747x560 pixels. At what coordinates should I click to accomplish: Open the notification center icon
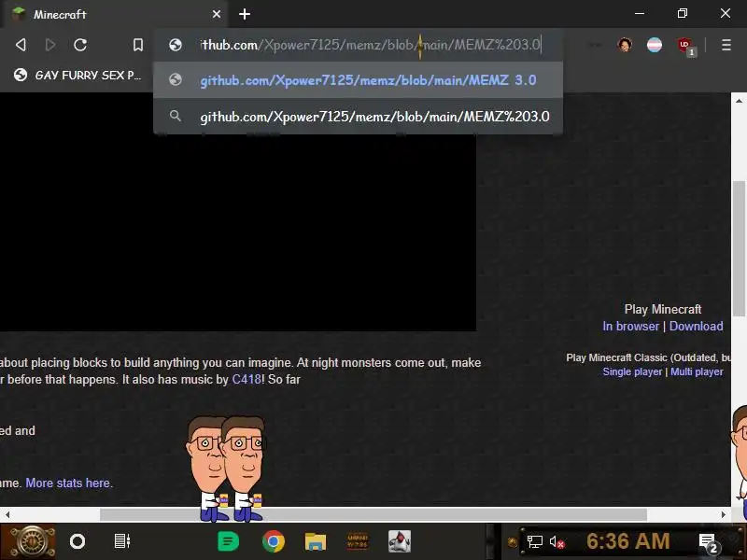pyautogui.click(x=708, y=543)
